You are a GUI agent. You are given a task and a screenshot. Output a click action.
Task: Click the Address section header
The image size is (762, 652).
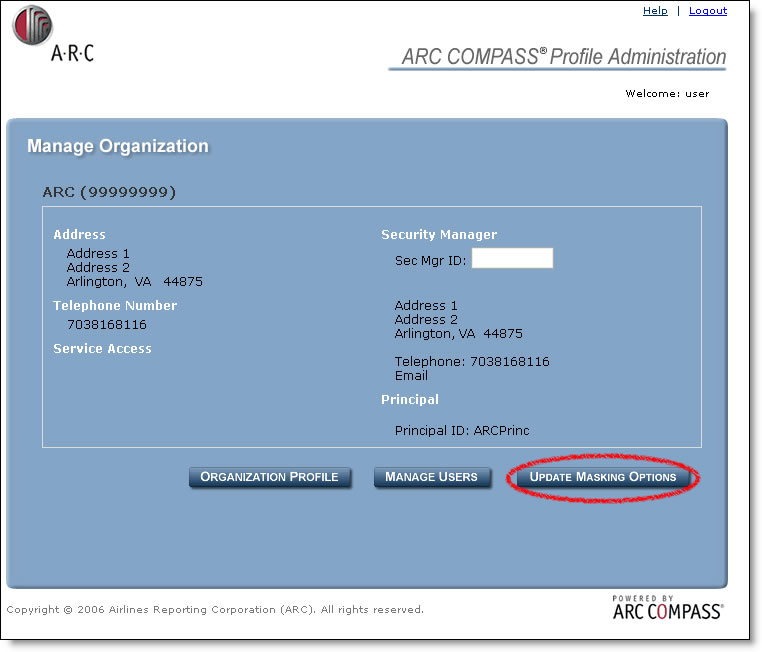click(79, 235)
